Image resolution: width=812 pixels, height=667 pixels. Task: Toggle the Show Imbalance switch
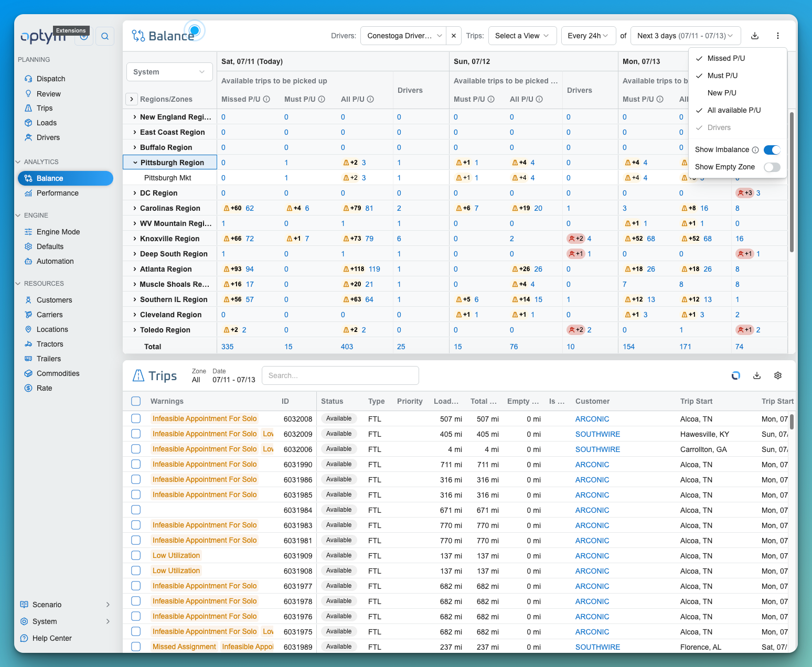[x=772, y=150]
